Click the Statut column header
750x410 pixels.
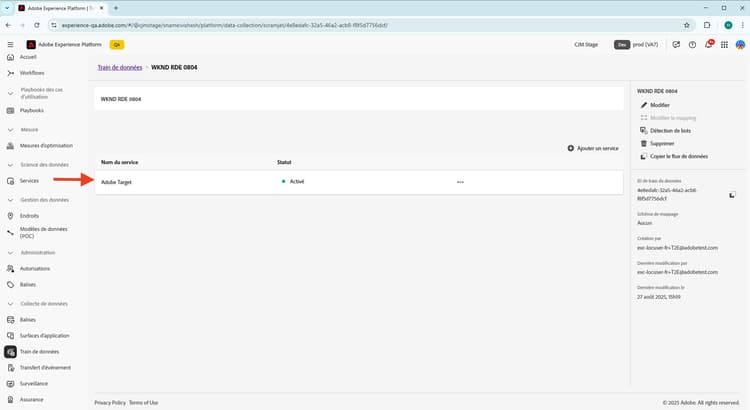click(x=284, y=163)
